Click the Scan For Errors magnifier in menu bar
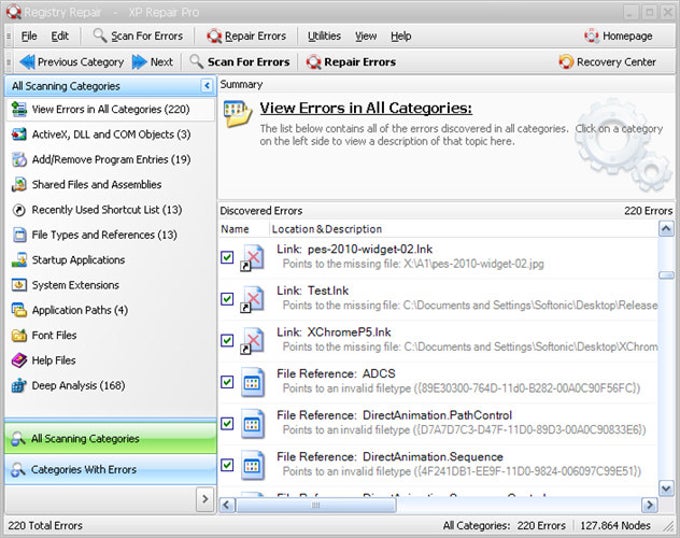The width and height of the screenshot is (680, 538). pyautogui.click(x=100, y=36)
